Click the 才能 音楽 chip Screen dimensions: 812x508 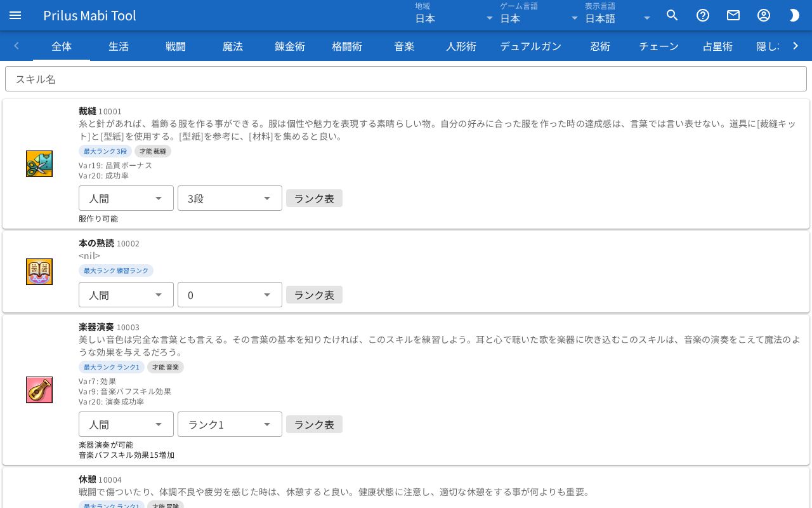click(166, 367)
